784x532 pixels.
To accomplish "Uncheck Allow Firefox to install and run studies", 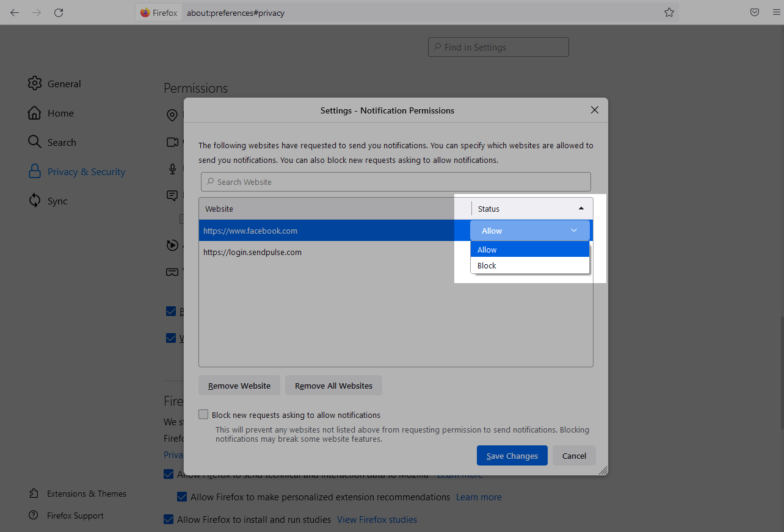I will [x=169, y=519].
